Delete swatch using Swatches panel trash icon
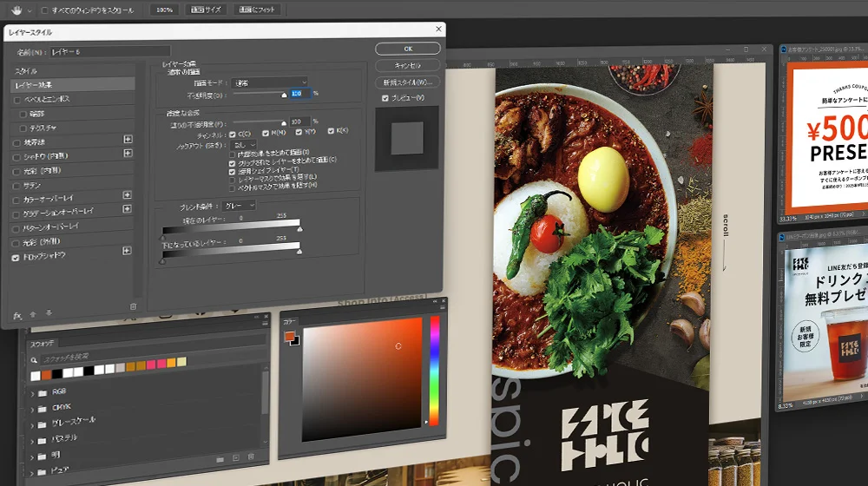This screenshot has width=868, height=486. click(x=251, y=457)
